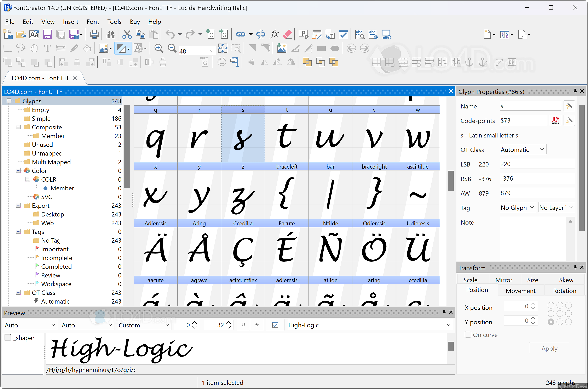This screenshot has height=389, width=588.
Task: Open Unicode info for code-point $73
Action: coord(555,120)
